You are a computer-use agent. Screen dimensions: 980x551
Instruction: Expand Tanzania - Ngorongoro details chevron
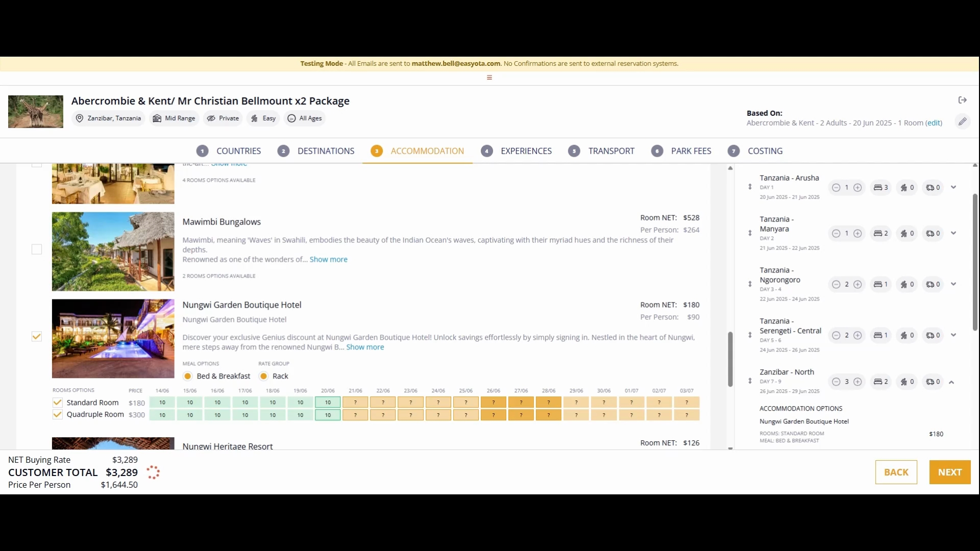953,284
